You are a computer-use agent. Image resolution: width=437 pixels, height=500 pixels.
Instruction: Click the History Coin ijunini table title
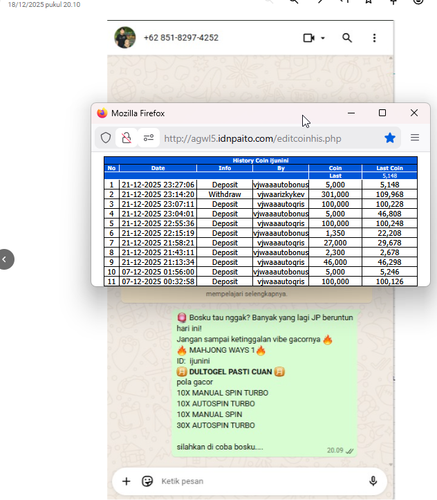pyautogui.click(x=261, y=160)
